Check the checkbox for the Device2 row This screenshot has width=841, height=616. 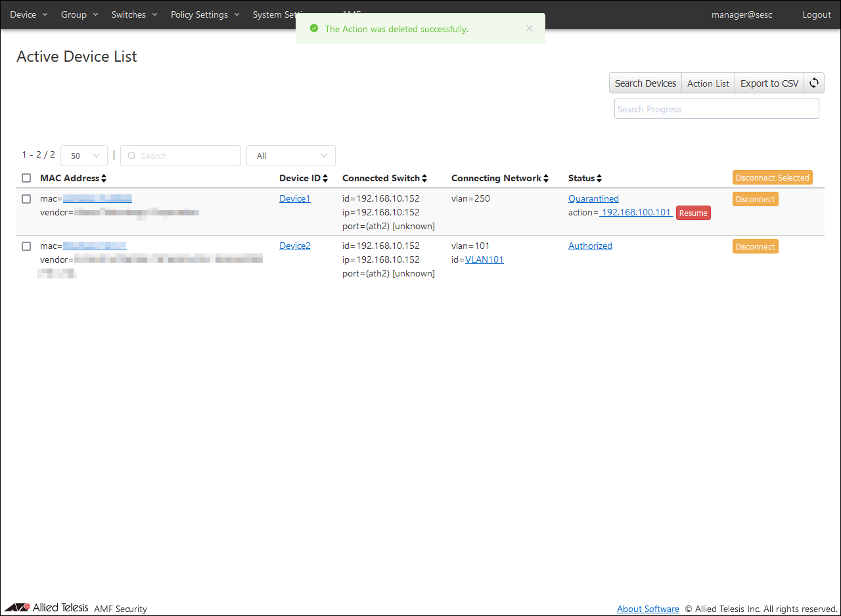pyautogui.click(x=26, y=246)
